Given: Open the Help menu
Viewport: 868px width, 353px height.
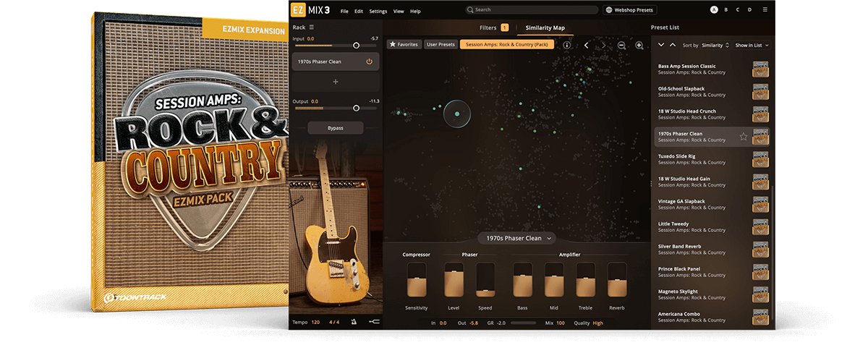Looking at the screenshot, I should point(415,11).
